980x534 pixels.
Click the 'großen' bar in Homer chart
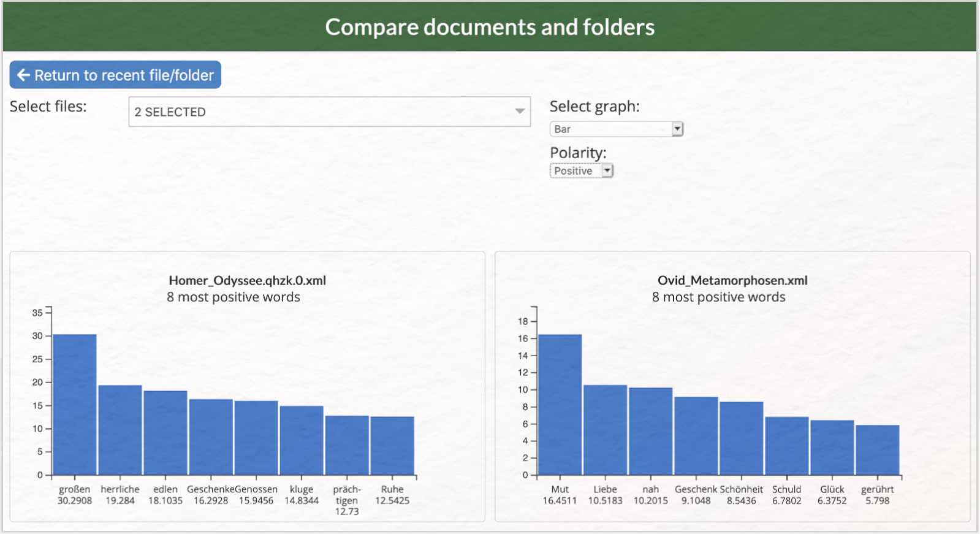[75, 405]
